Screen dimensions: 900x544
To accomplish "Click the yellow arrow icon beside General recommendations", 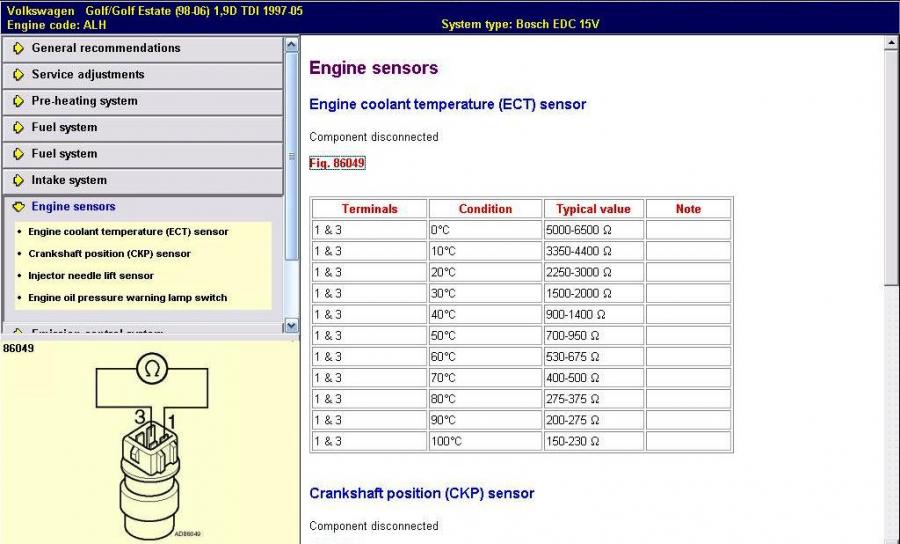I will (18, 48).
